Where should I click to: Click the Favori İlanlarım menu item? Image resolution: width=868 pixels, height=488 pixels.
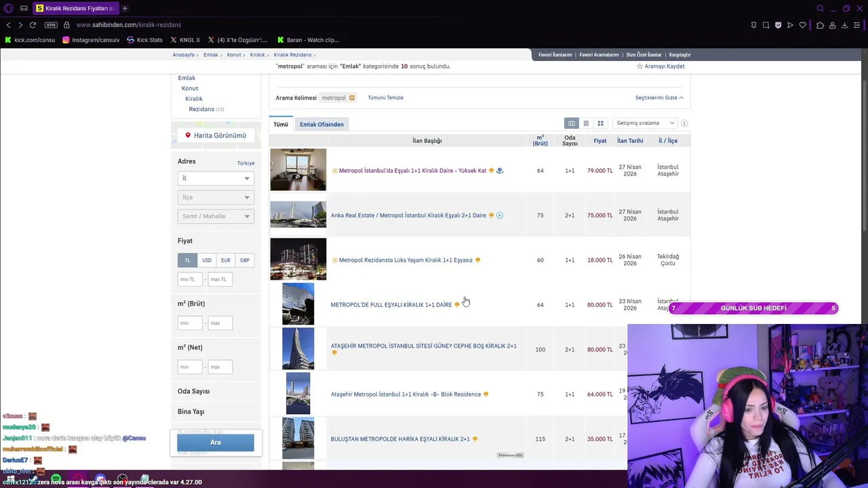pos(555,55)
